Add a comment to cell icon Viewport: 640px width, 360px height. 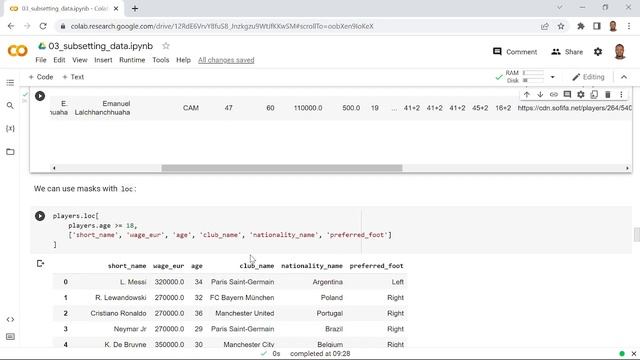click(x=567, y=95)
